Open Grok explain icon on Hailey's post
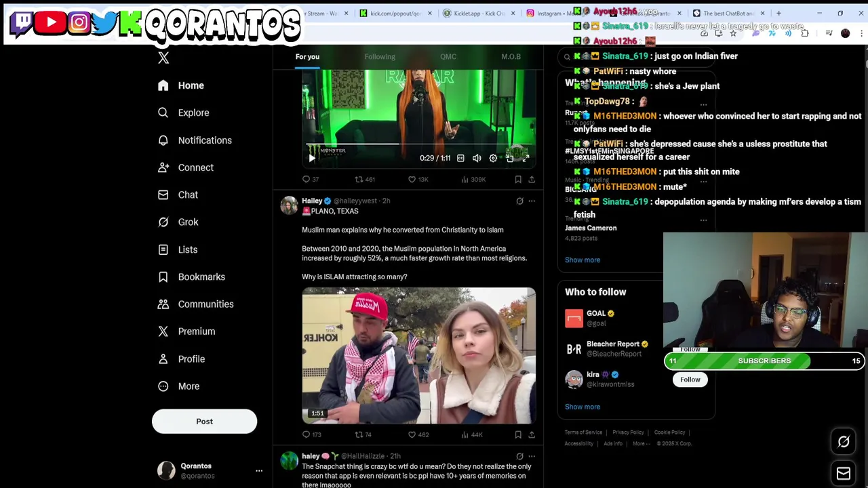868x488 pixels. [x=519, y=201]
